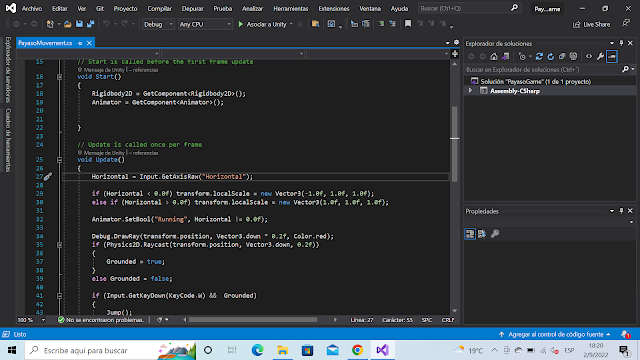The image size is (640, 360).
Task: Click the No se encontraron problemas indicator
Action: 101,320
